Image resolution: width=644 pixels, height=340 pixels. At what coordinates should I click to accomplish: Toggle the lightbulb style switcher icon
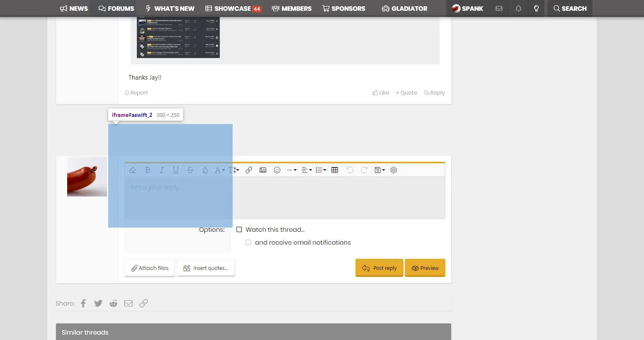pos(536,8)
